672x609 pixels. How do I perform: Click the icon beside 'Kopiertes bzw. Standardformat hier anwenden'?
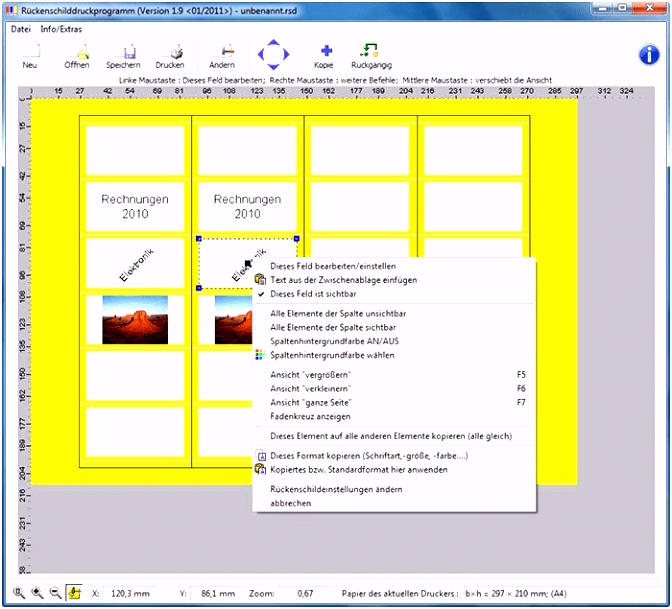pos(260,469)
